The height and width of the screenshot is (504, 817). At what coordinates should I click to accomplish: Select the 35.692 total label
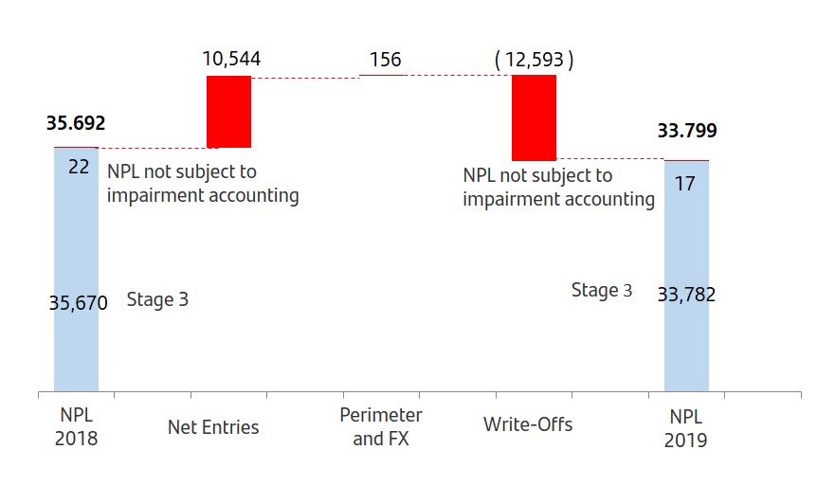tap(76, 123)
